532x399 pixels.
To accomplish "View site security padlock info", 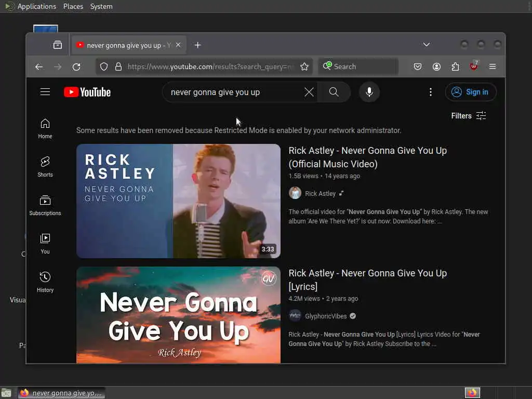I will tap(118, 66).
